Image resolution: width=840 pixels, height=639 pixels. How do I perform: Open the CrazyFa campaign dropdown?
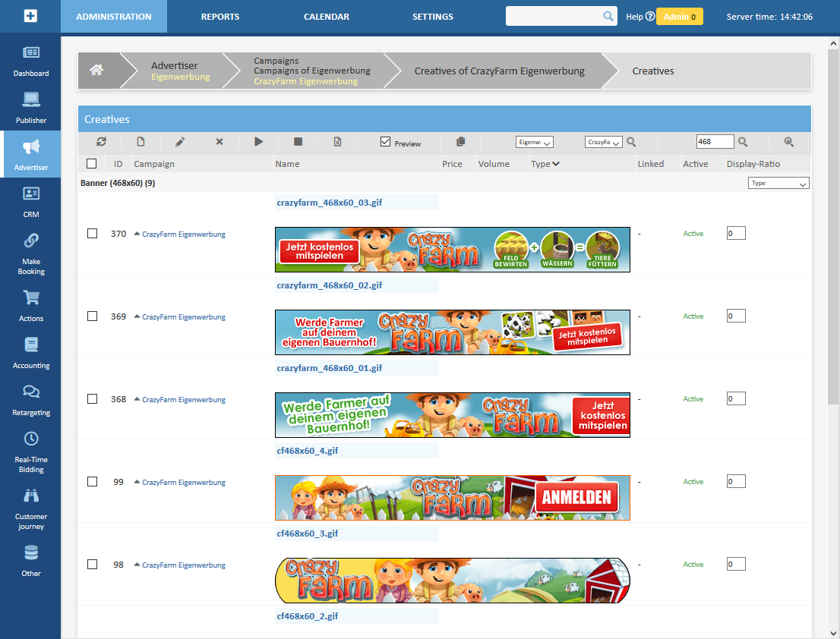(x=603, y=143)
